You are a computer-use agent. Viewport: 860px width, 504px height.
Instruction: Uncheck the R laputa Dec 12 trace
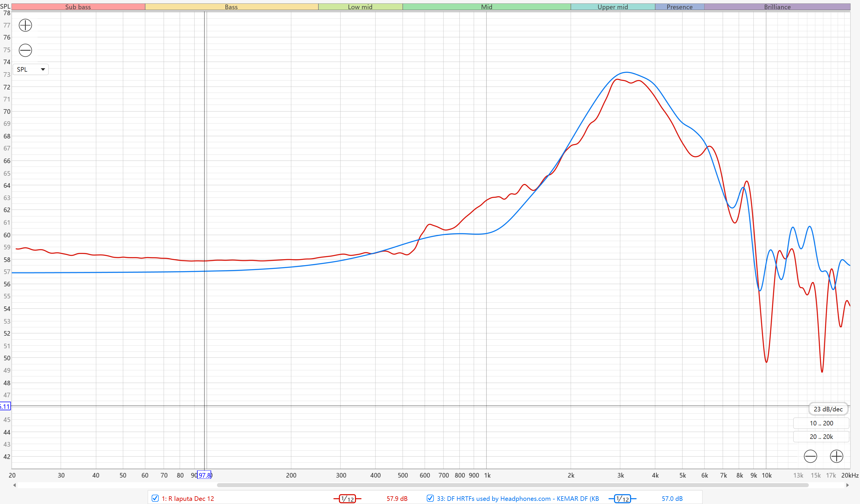pos(155,498)
